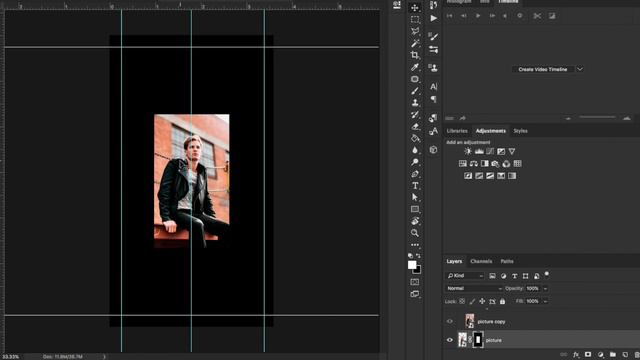Add a layer mask button
This screenshot has height=360, width=640.
pos(588,355)
